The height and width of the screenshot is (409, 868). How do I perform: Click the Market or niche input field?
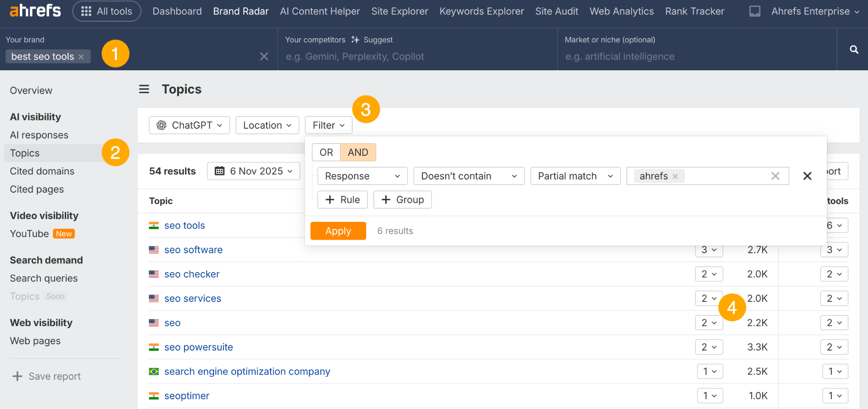coord(678,56)
